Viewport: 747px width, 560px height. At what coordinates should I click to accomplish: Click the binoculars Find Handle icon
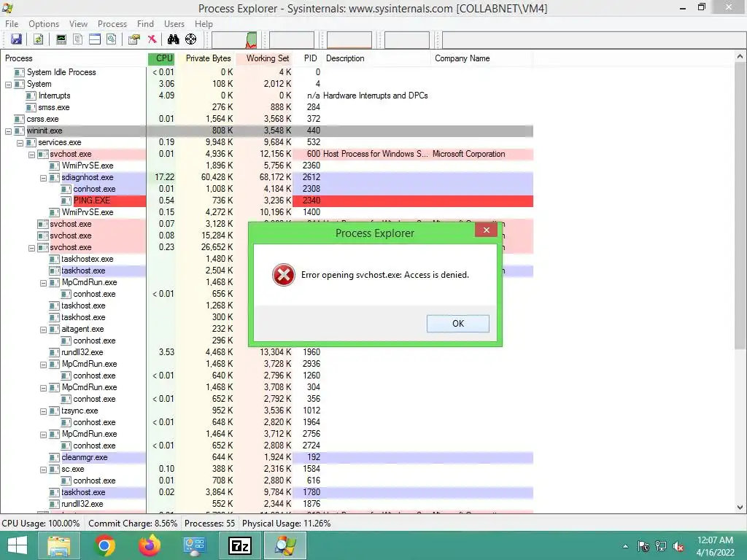[174, 39]
